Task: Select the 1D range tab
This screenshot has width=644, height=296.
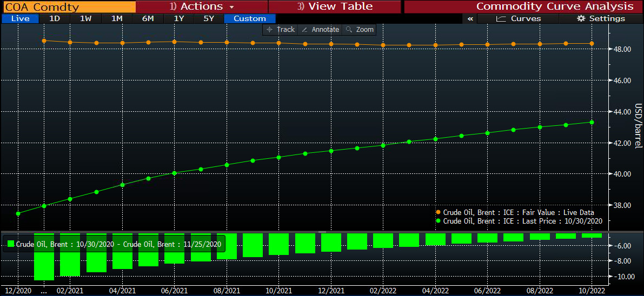Action: click(54, 18)
